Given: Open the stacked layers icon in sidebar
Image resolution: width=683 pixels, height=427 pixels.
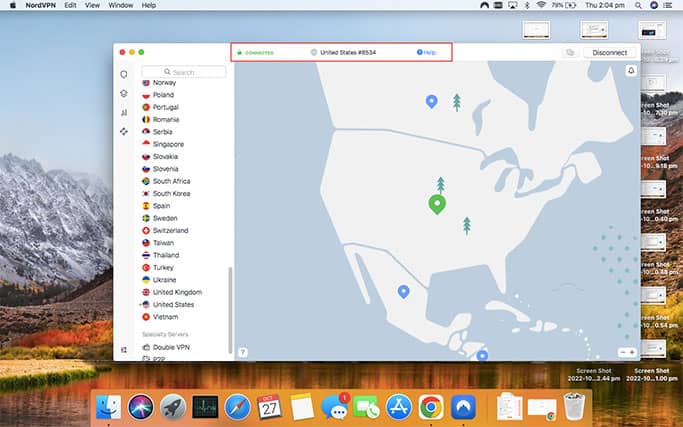Looking at the screenshot, I should pos(124,94).
